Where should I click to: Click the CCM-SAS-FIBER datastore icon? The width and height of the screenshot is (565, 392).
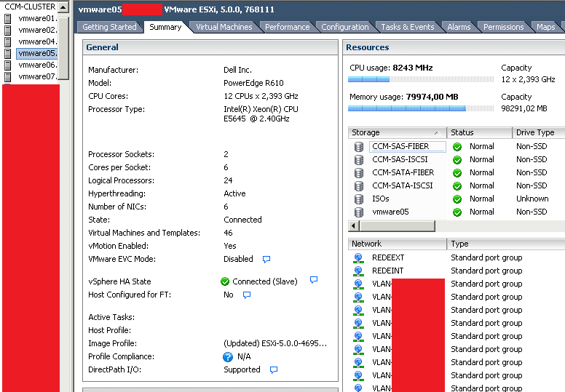(x=358, y=146)
